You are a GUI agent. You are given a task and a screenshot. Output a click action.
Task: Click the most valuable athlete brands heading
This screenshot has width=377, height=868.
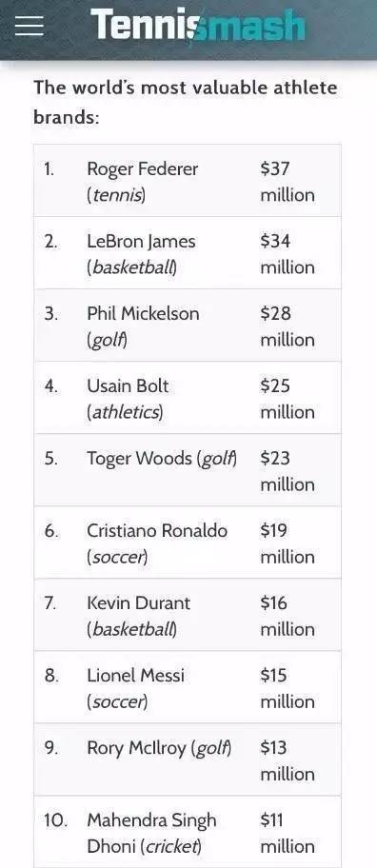[x=186, y=103]
